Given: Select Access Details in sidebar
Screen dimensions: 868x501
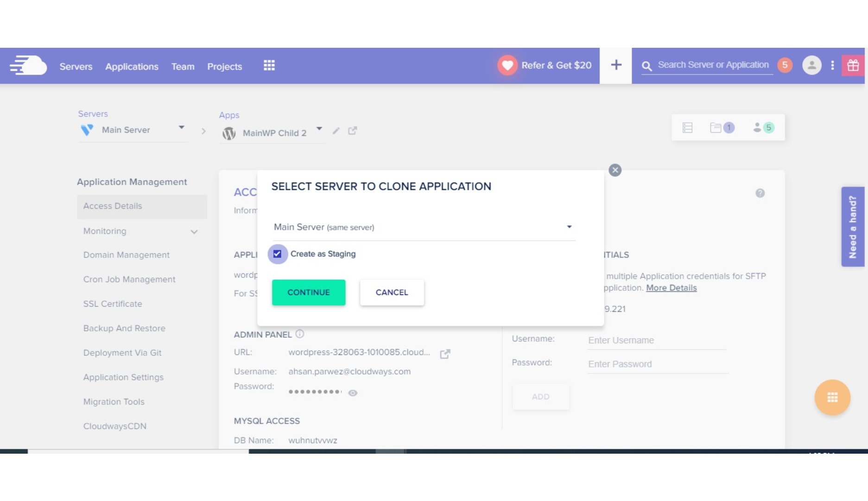Looking at the screenshot, I should [x=142, y=206].
